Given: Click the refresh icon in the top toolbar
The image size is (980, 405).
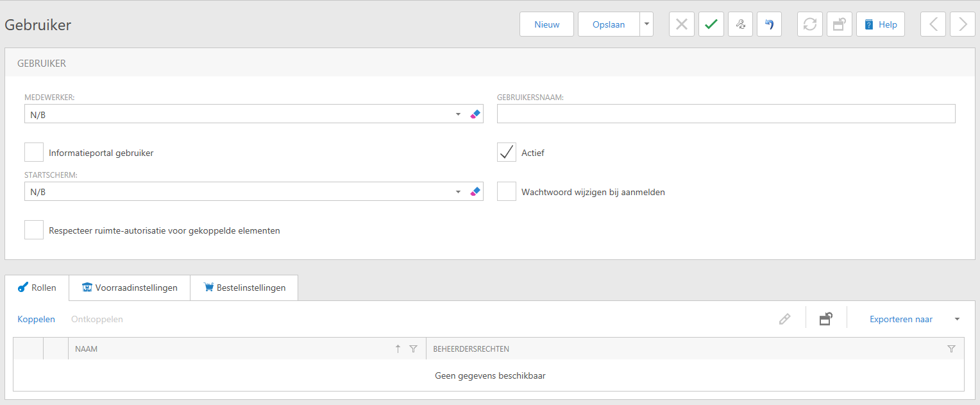Looking at the screenshot, I should point(810,24).
